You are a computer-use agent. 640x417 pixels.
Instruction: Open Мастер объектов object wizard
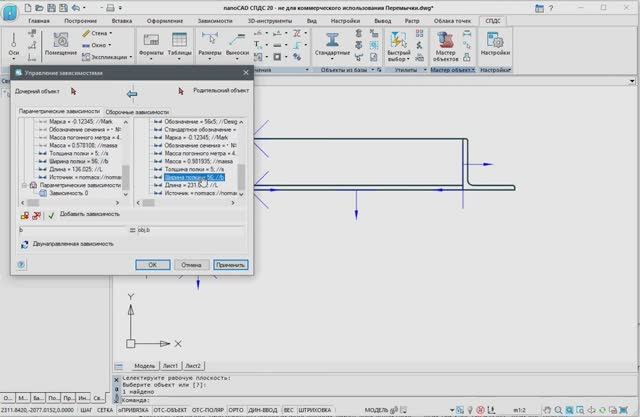pyautogui.click(x=445, y=46)
